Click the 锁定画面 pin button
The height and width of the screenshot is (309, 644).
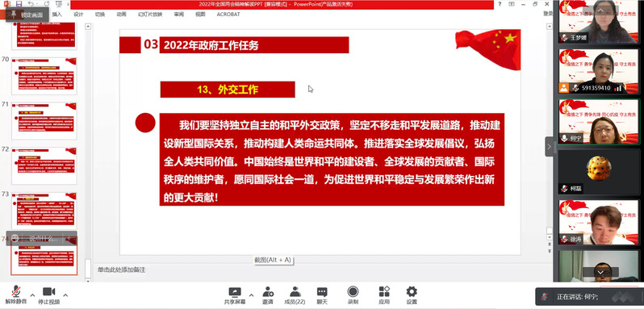pyautogui.click(x=27, y=15)
